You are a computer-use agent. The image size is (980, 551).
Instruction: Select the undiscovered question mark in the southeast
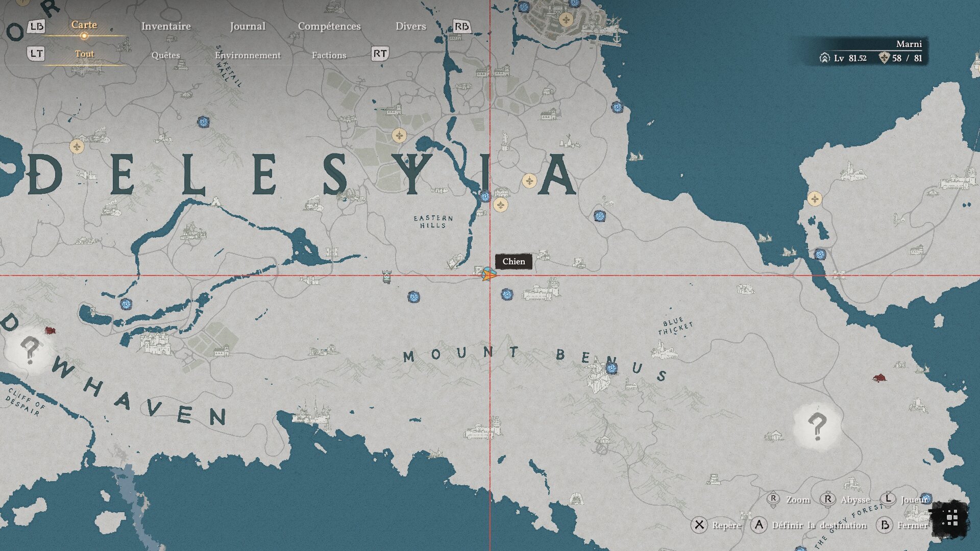[817, 426]
